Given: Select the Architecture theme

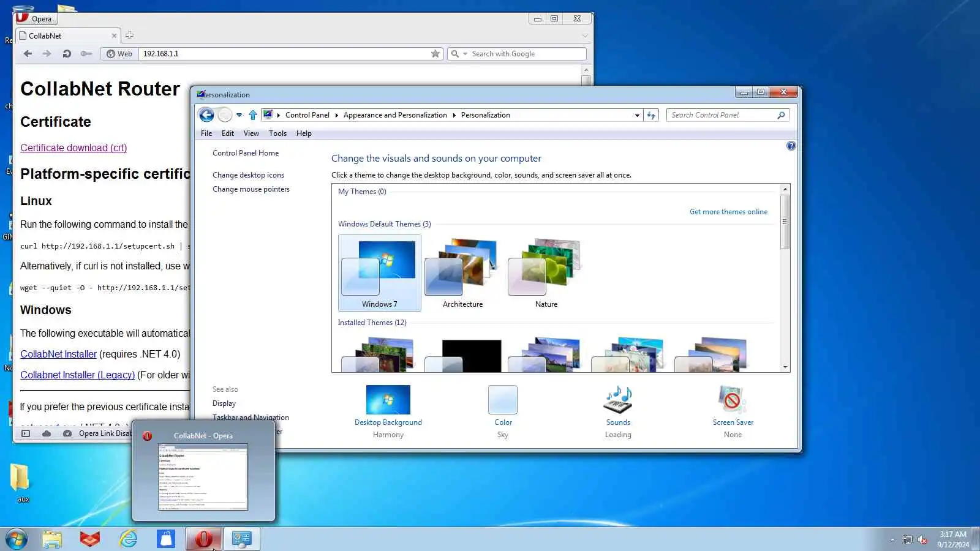Looking at the screenshot, I should [462, 273].
